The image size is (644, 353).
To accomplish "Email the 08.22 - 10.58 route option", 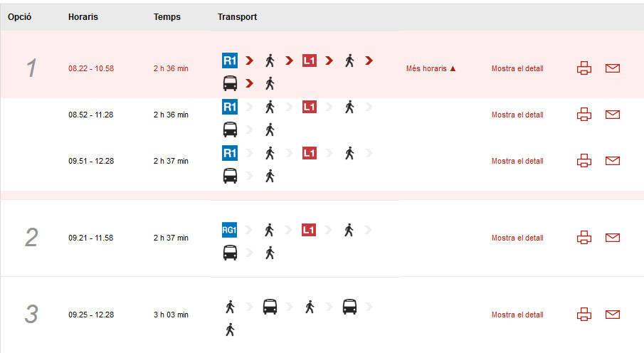I will click(x=613, y=68).
